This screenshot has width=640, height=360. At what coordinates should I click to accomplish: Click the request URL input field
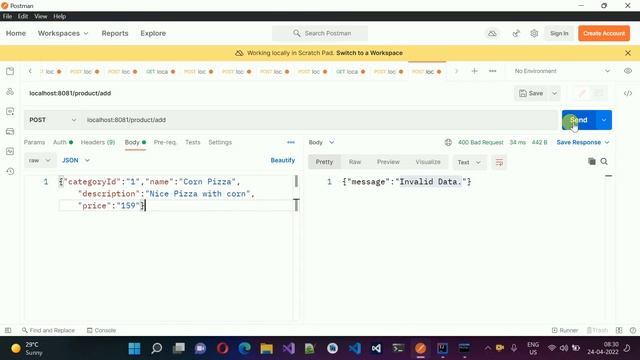pos(320,120)
